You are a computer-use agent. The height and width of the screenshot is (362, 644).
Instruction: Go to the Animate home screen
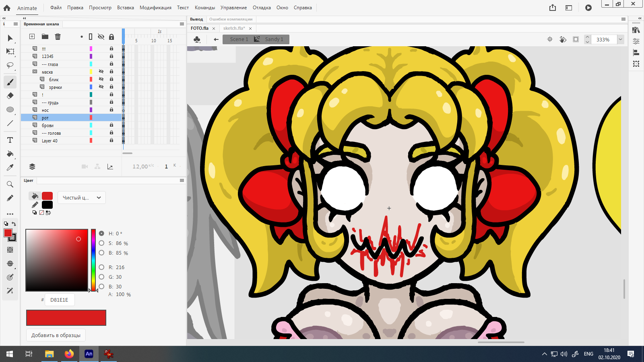click(x=7, y=8)
